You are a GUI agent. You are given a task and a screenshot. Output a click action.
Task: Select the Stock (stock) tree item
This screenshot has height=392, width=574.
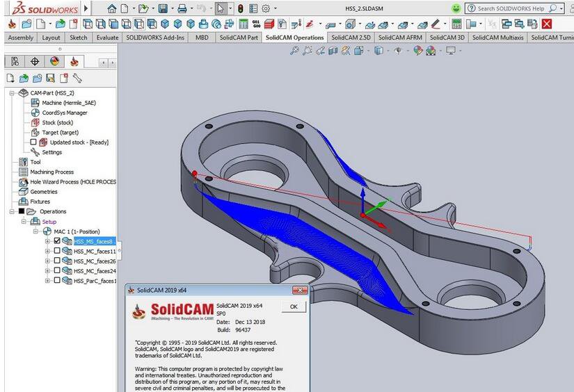coord(58,122)
